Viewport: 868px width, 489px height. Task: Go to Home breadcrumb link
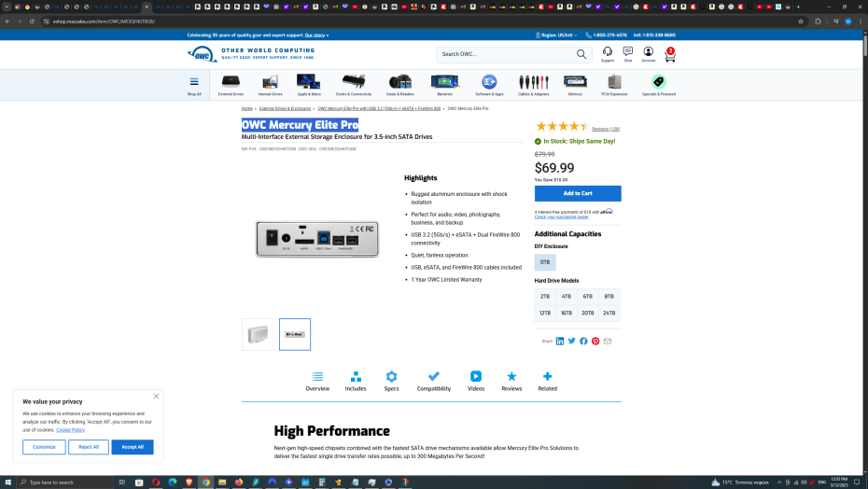(x=247, y=108)
